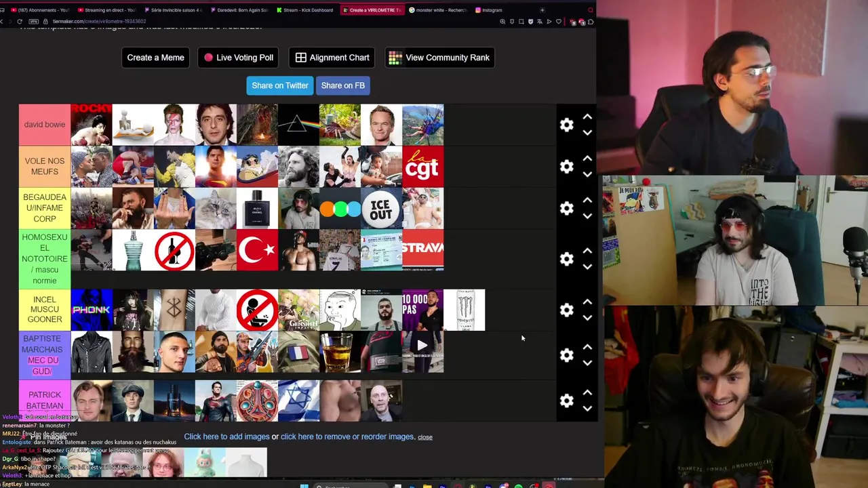Move david bowie tier down
The image size is (868, 488).
587,132
